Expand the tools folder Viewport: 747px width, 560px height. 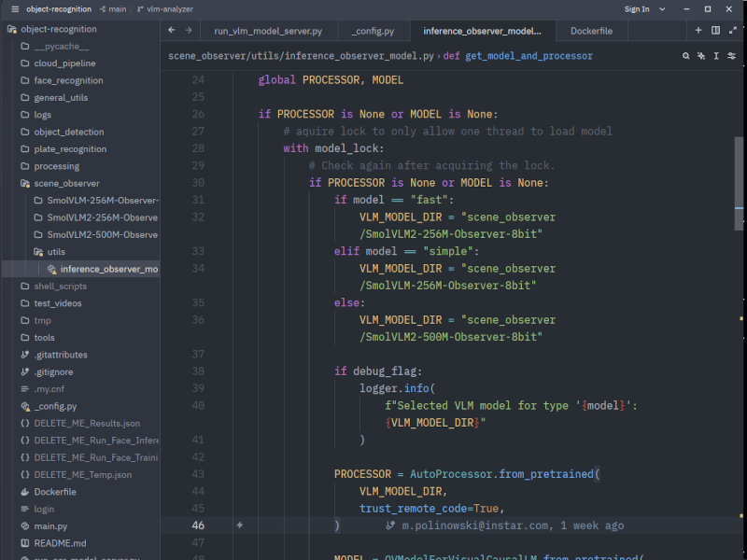pyautogui.click(x=80, y=338)
